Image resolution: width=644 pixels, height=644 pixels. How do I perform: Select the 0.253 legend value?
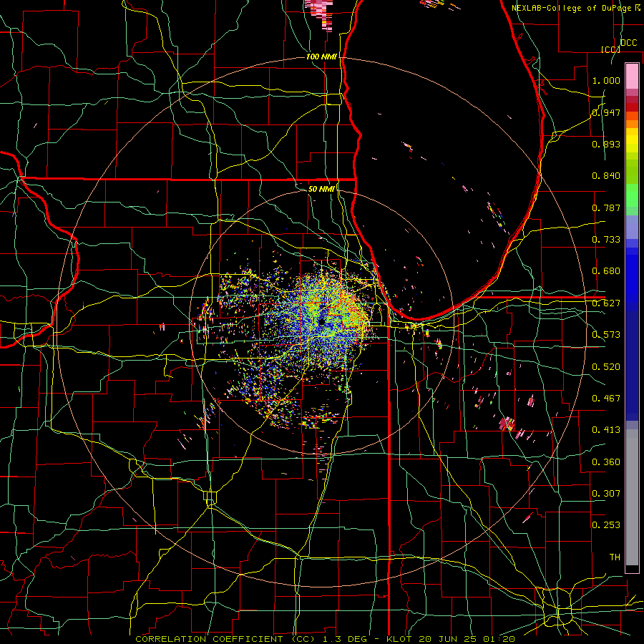pyautogui.click(x=606, y=525)
